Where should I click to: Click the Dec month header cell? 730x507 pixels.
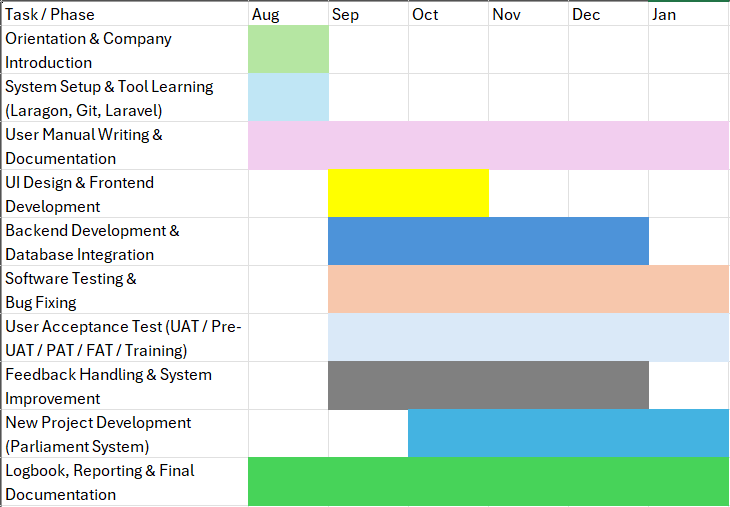(x=608, y=14)
